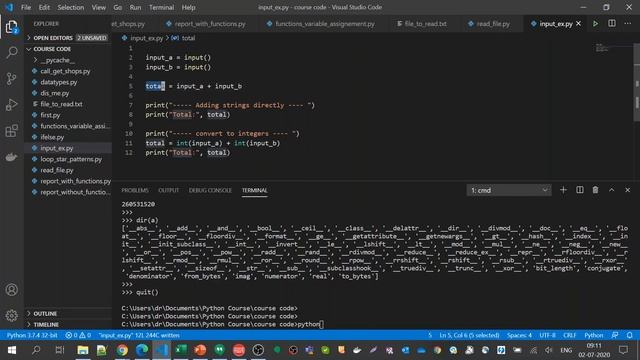Expand the Open Editors section
This screenshot has width=640, height=360.
[x=69, y=38]
